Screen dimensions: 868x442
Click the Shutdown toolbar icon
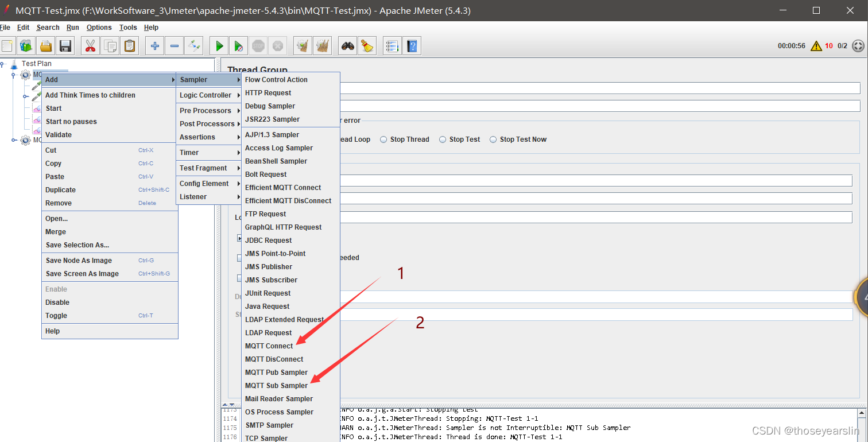pyautogui.click(x=277, y=46)
